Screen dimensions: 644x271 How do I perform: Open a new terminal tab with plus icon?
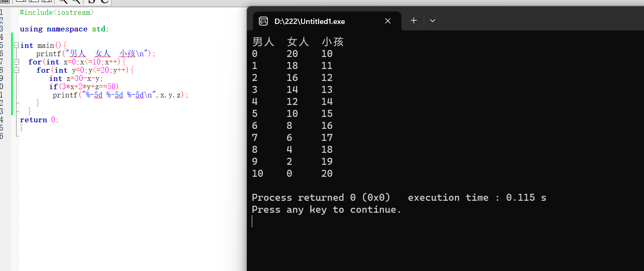[414, 21]
